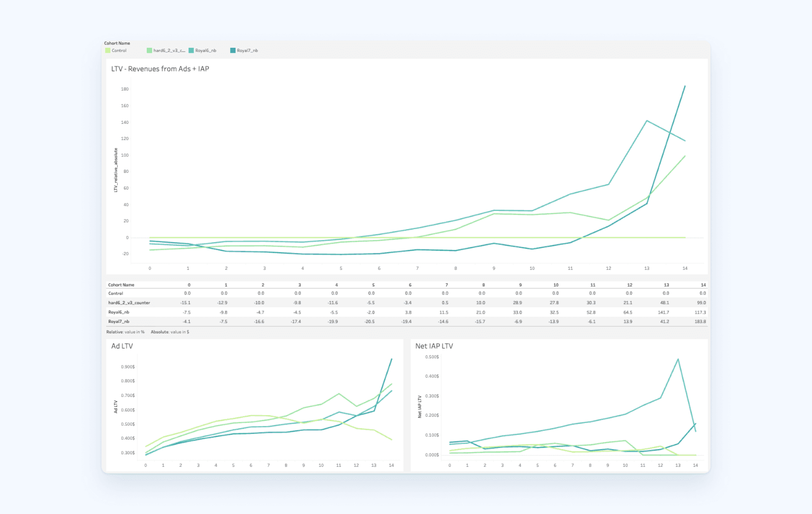Viewport: 812px width, 514px height.
Task: Click the 99.0 value in hard6_2_v3_counter row
Action: coord(701,303)
